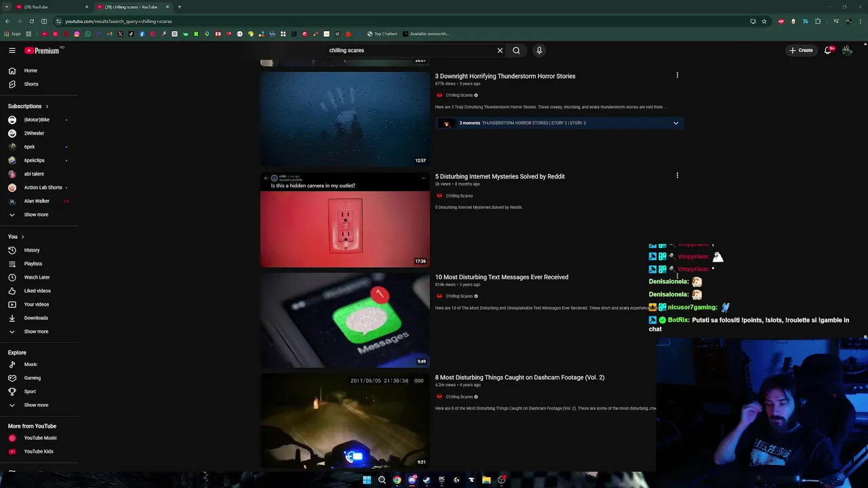
Task: Open the tab search dropdown arrow
Action: [x=7, y=7]
